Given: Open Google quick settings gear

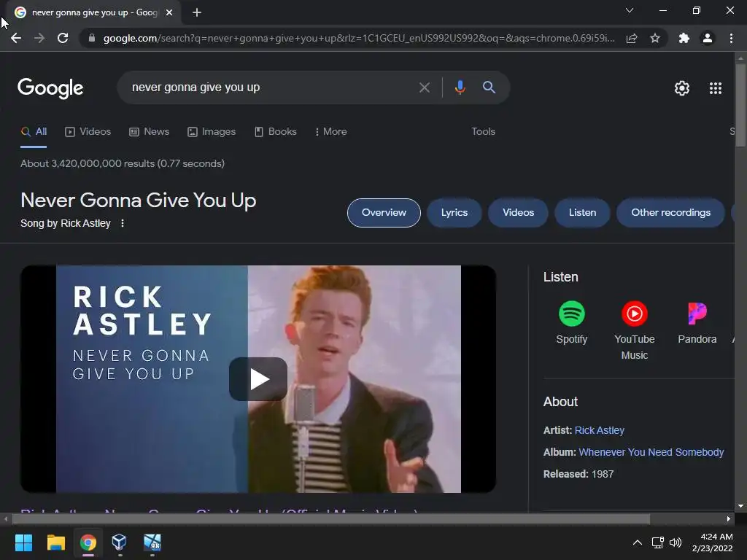Looking at the screenshot, I should pos(682,88).
